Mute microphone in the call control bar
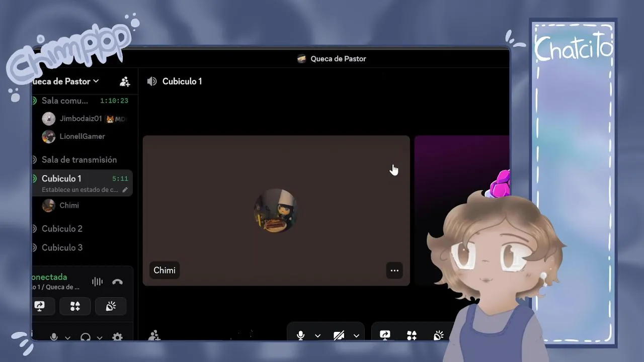 pyautogui.click(x=301, y=335)
